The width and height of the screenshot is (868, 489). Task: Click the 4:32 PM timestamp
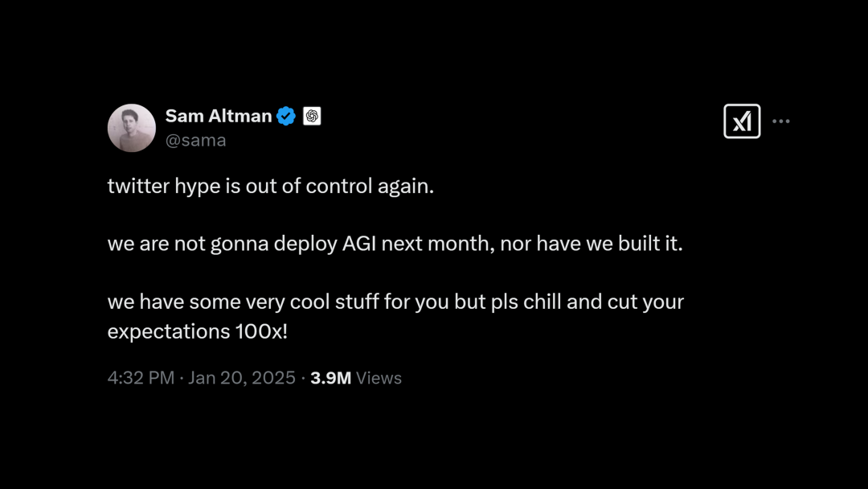141,378
